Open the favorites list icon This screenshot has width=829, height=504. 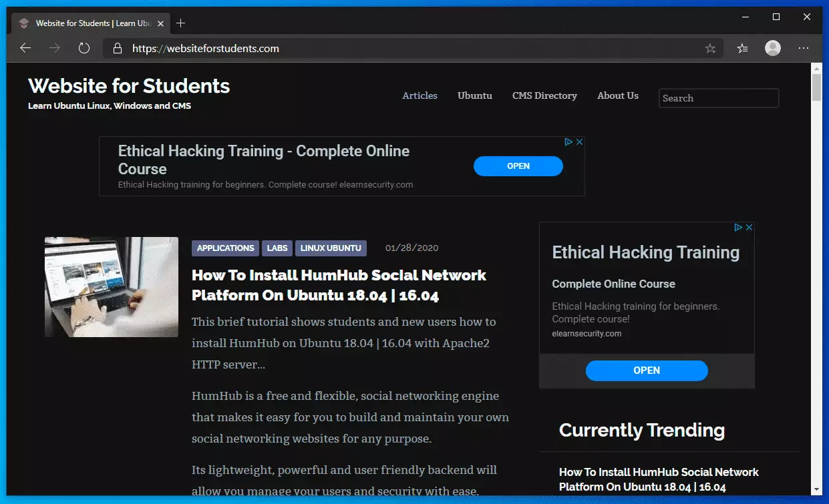(x=742, y=48)
